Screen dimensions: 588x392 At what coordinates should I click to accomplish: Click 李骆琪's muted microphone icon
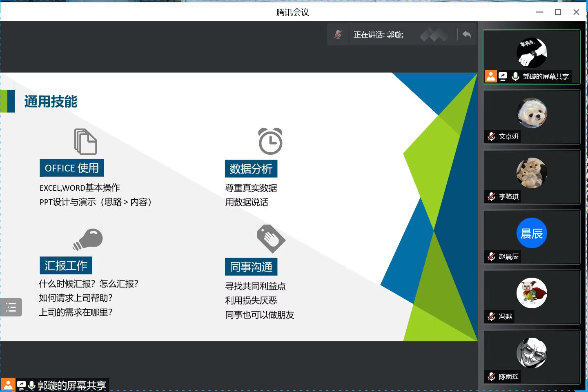point(491,196)
